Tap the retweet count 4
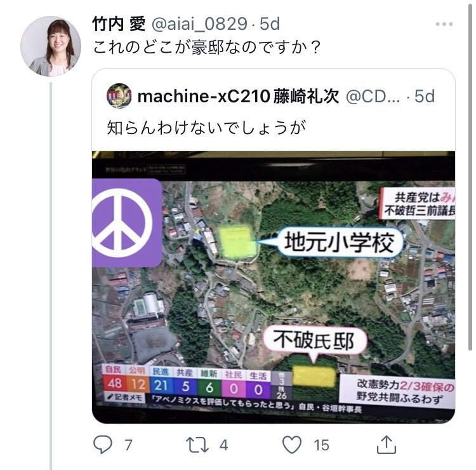476x470 pixels. click(x=224, y=445)
